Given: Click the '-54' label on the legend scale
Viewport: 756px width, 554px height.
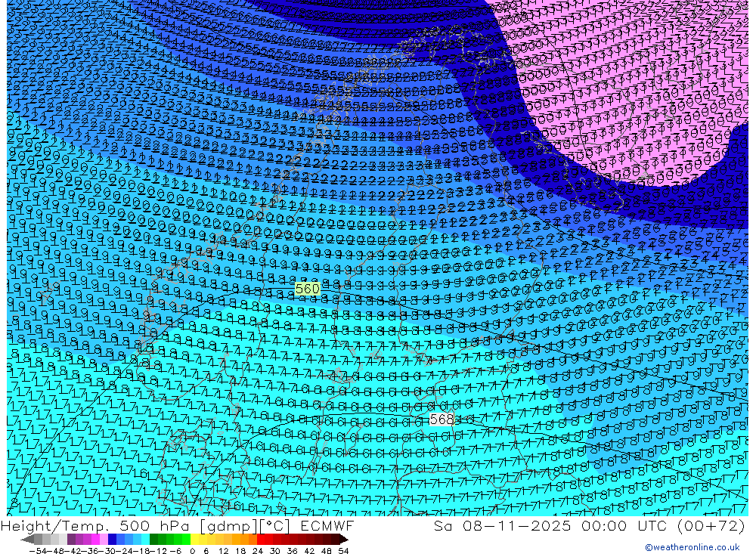Looking at the screenshot, I should click(x=38, y=551).
